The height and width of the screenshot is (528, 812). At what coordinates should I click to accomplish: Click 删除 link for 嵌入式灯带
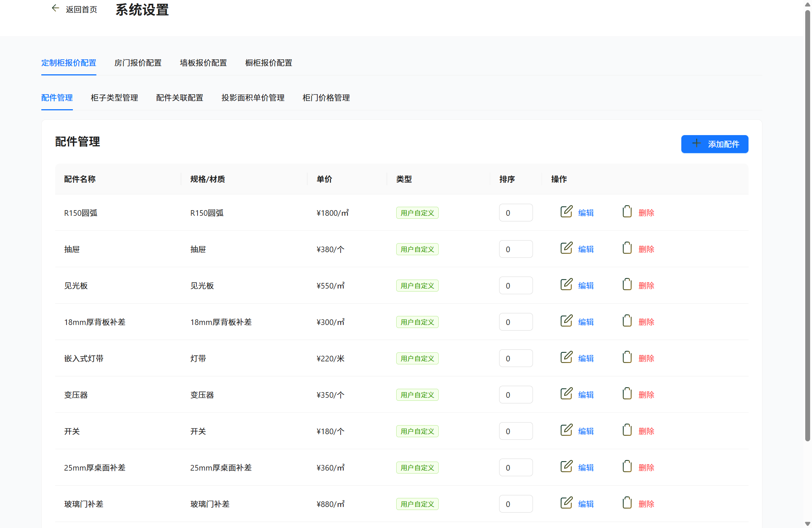tap(646, 359)
